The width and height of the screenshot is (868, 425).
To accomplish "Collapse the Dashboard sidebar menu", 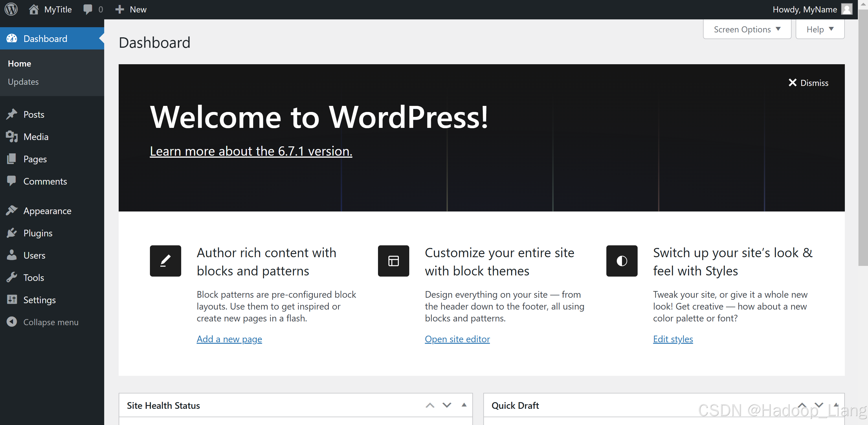I will [50, 322].
